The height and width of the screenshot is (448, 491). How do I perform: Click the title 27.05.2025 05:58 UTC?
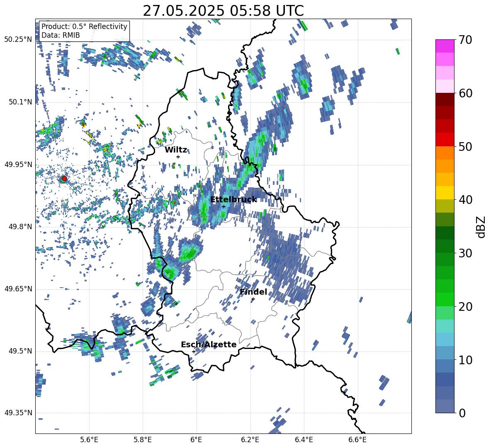223,11
